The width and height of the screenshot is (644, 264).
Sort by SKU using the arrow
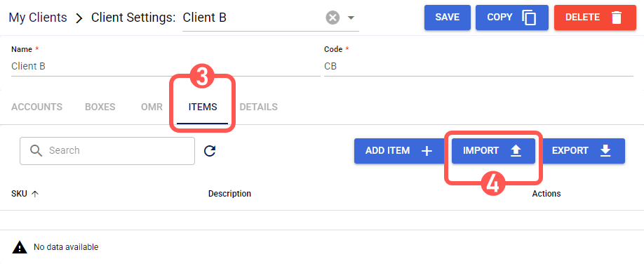(x=35, y=194)
